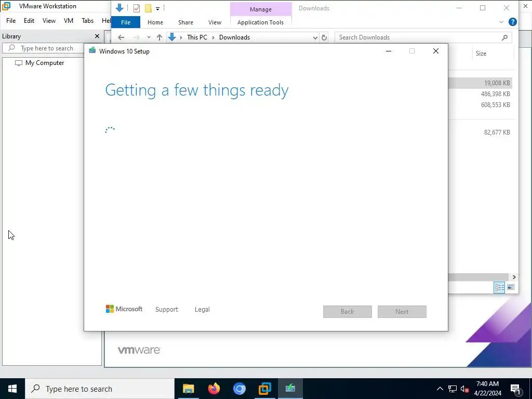The image size is (532, 399).
Task: Collapse the Explorer ribbon with chevron
Action: (501, 22)
